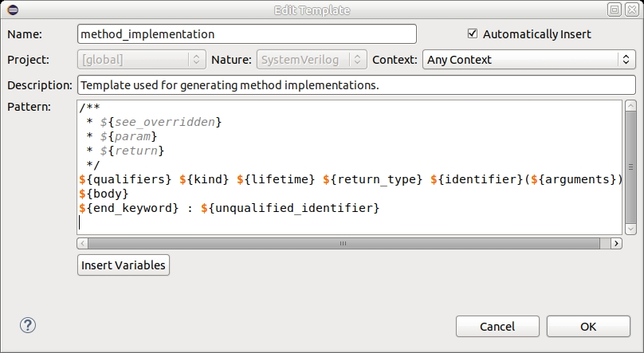Image resolution: width=644 pixels, height=353 pixels.
Task: Click the */ comment closing line
Action: click(x=93, y=165)
